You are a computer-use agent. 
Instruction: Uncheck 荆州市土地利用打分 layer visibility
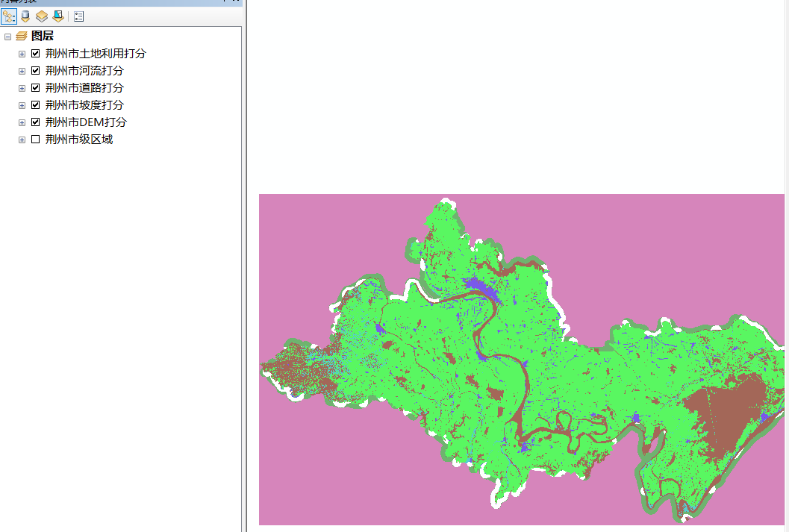(35, 53)
